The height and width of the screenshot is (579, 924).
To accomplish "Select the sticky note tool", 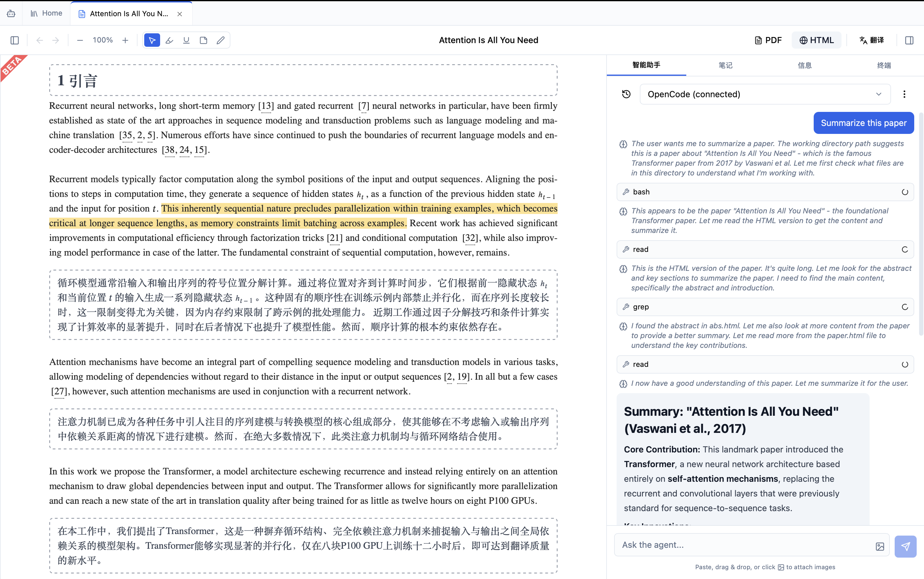I will coord(203,40).
